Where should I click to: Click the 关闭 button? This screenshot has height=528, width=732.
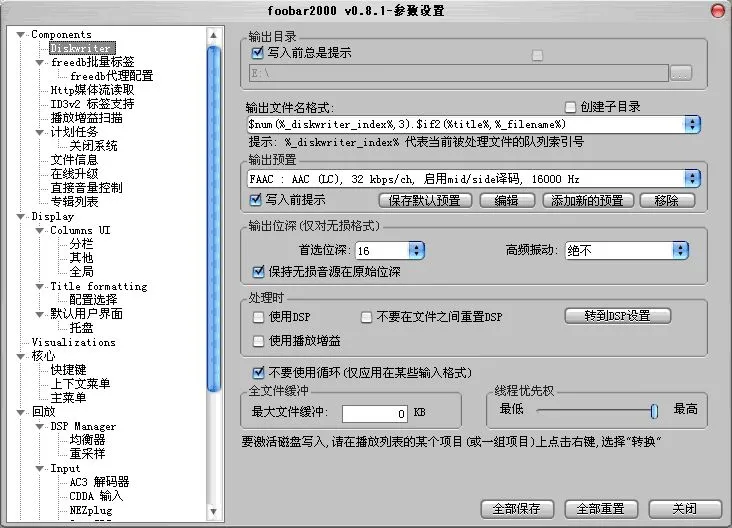(685, 509)
